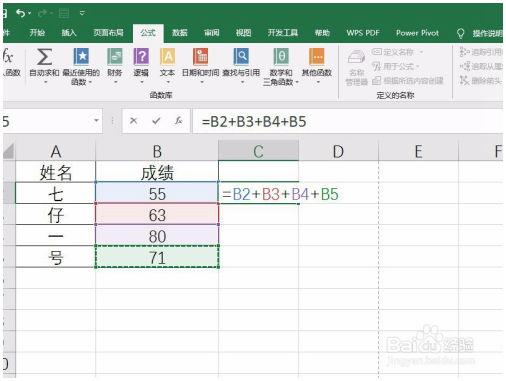Open the Recently Used functions star icon
Screen dimensions: 506x381
[81, 56]
